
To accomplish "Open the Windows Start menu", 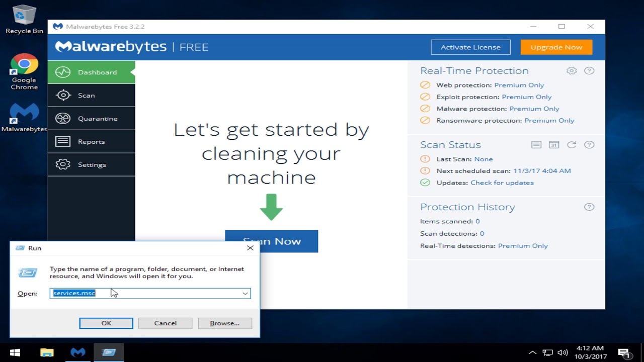I will point(15,352).
